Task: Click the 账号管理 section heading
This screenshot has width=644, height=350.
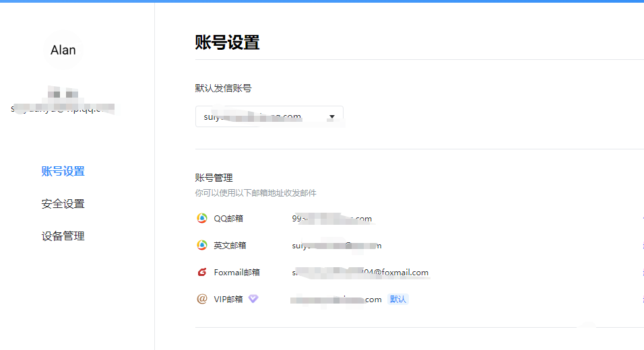Action: point(214,178)
